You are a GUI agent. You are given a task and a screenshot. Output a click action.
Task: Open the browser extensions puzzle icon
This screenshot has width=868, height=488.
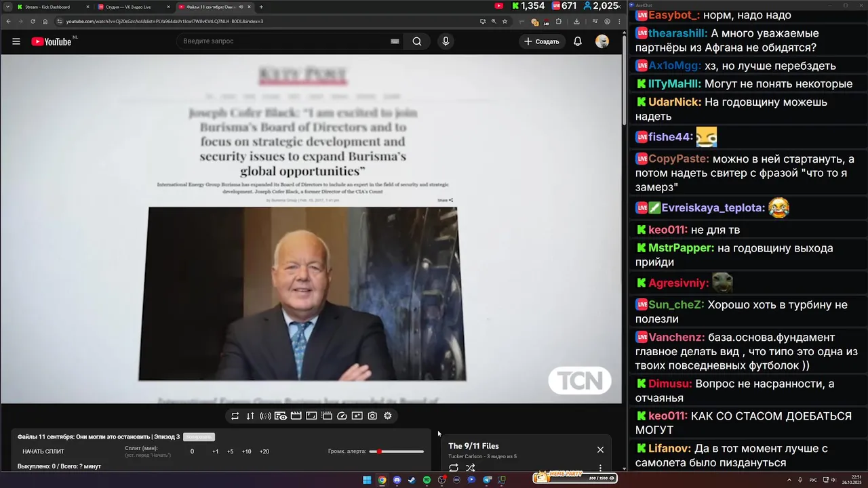(x=559, y=21)
